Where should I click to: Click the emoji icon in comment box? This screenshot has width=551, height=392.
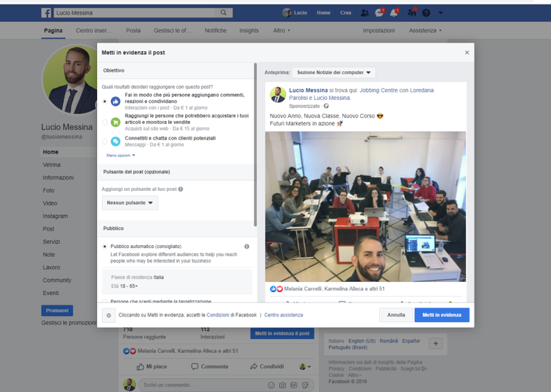tap(271, 385)
